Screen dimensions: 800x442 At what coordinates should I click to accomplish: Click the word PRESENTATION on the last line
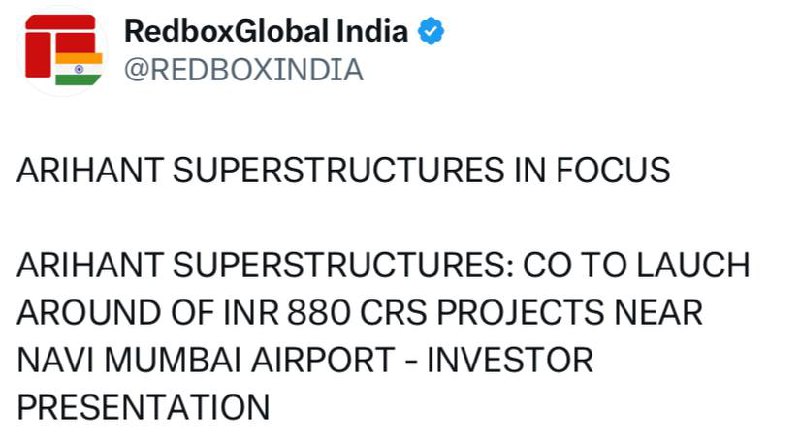[x=143, y=408]
